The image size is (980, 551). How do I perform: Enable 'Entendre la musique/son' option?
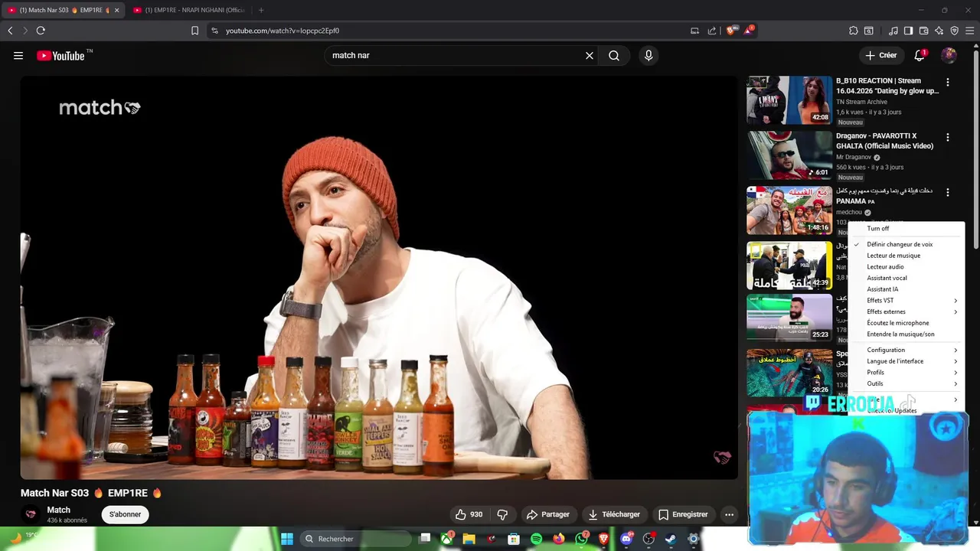(900, 334)
